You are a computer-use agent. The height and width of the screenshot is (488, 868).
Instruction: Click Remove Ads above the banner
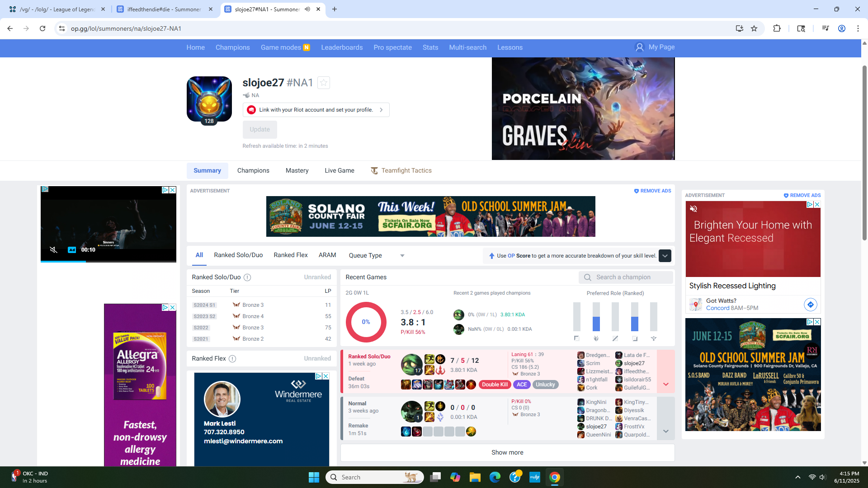[652, 191]
